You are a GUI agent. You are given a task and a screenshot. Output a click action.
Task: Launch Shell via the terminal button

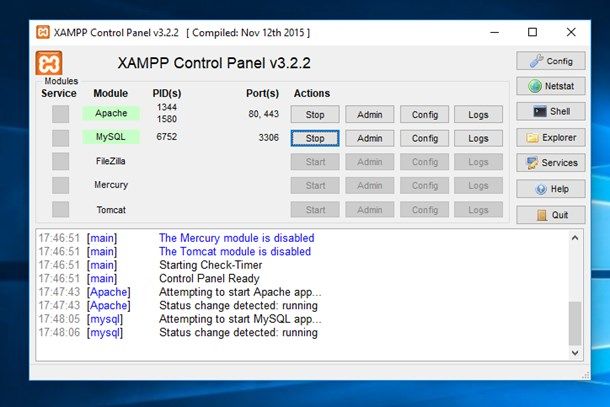coord(550,112)
